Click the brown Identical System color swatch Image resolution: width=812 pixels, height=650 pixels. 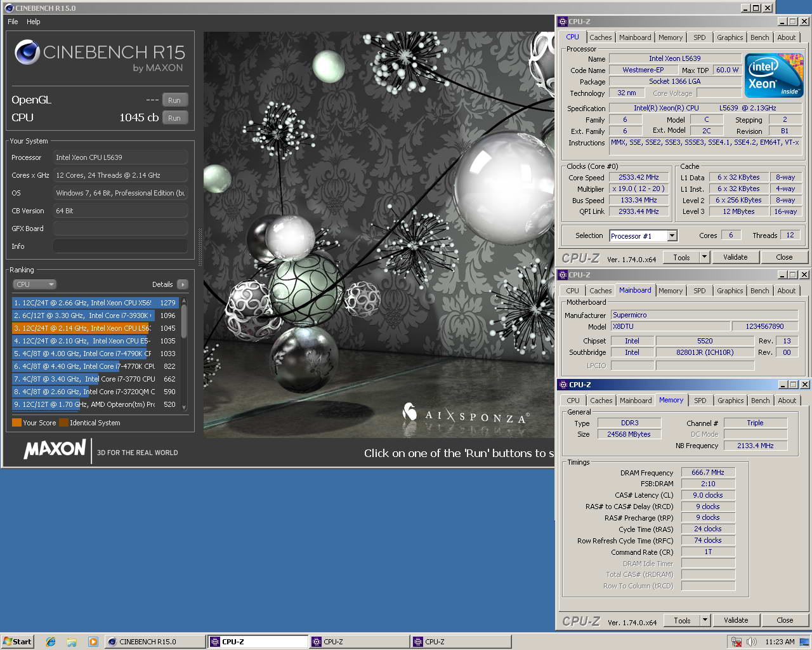click(63, 422)
